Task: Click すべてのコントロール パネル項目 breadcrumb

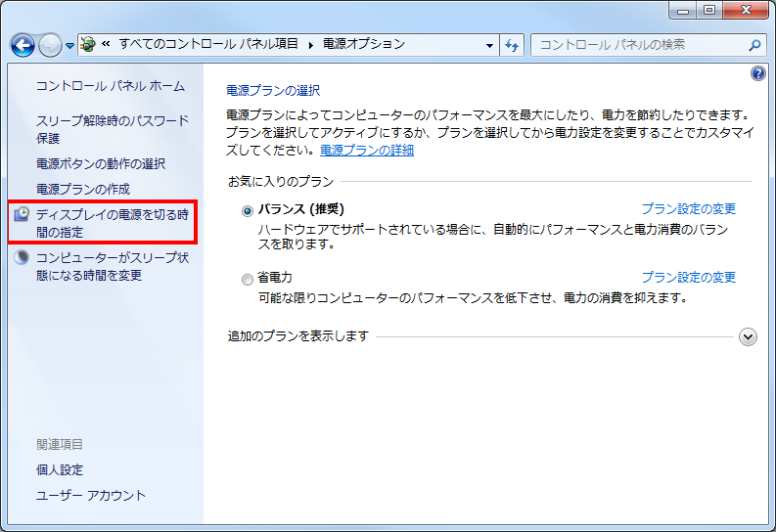Action: point(208,45)
